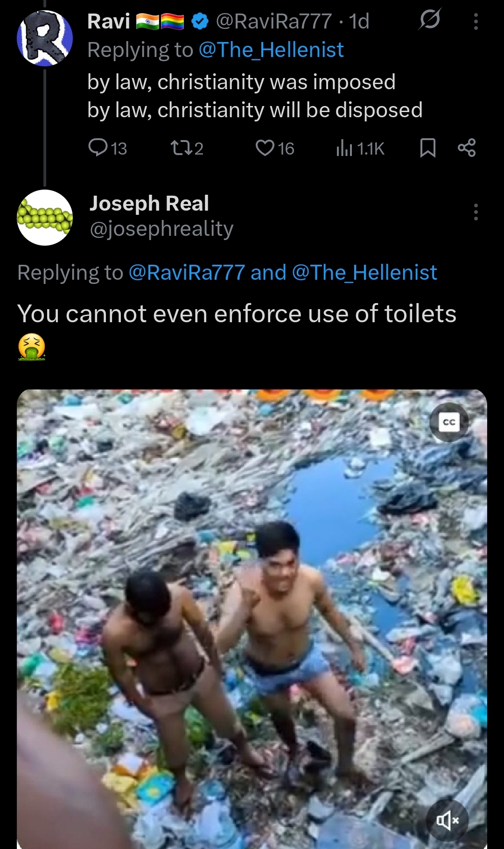Open Ravi's round R profile avatar
504x849 pixels.
(45, 38)
